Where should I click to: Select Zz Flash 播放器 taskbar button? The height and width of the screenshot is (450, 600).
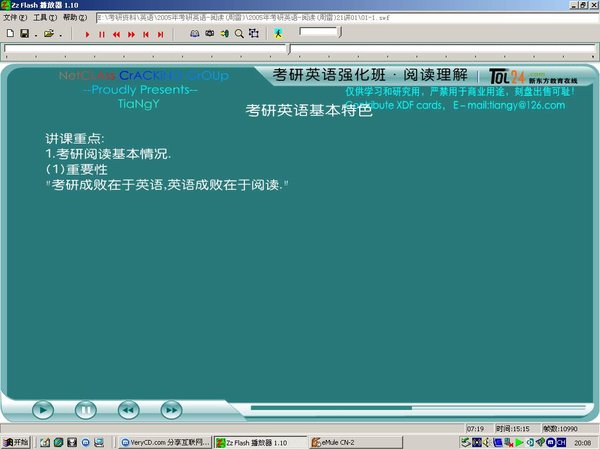(260, 443)
